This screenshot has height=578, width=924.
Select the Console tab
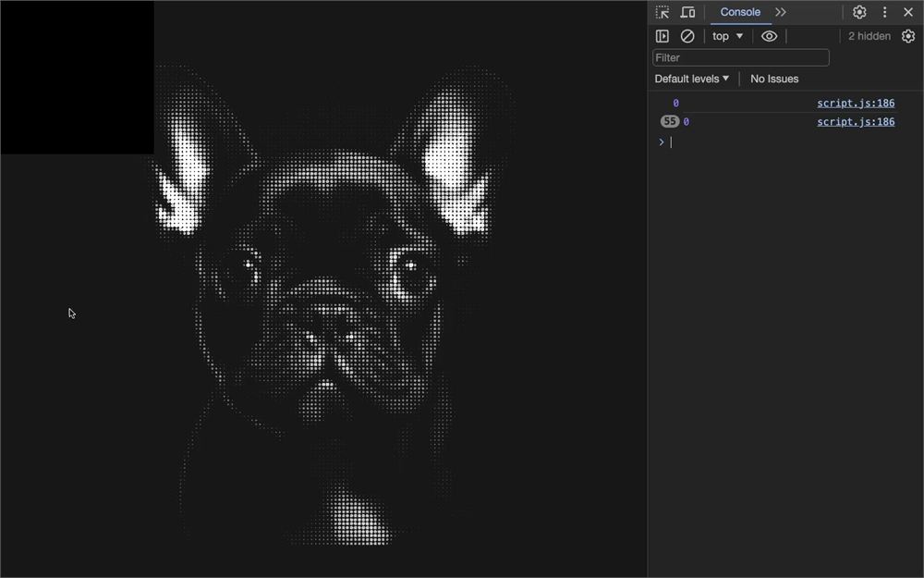point(740,12)
